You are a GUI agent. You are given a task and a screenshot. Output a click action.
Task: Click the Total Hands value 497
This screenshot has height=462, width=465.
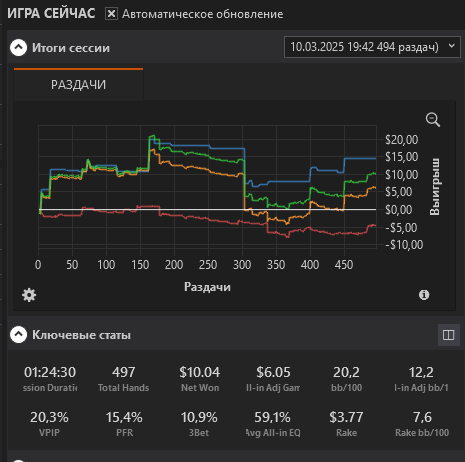(124, 372)
